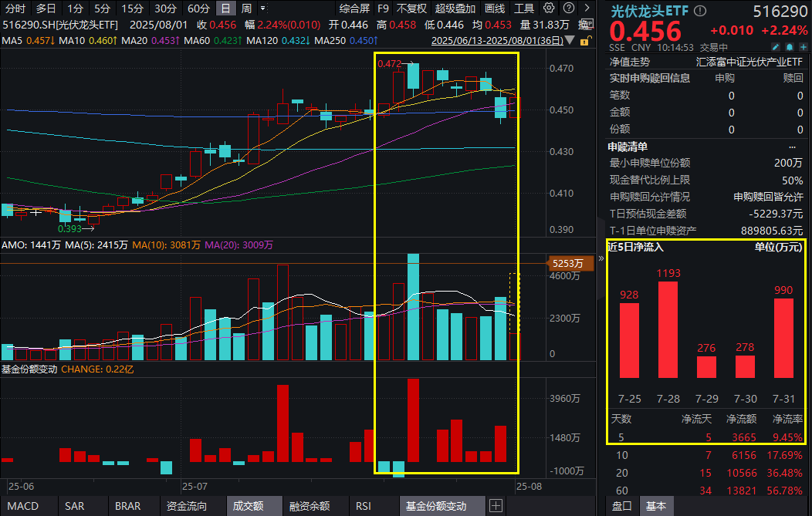Open the 工具 (tools) menu icon
The height and width of the screenshot is (516, 812).
coord(523,8)
